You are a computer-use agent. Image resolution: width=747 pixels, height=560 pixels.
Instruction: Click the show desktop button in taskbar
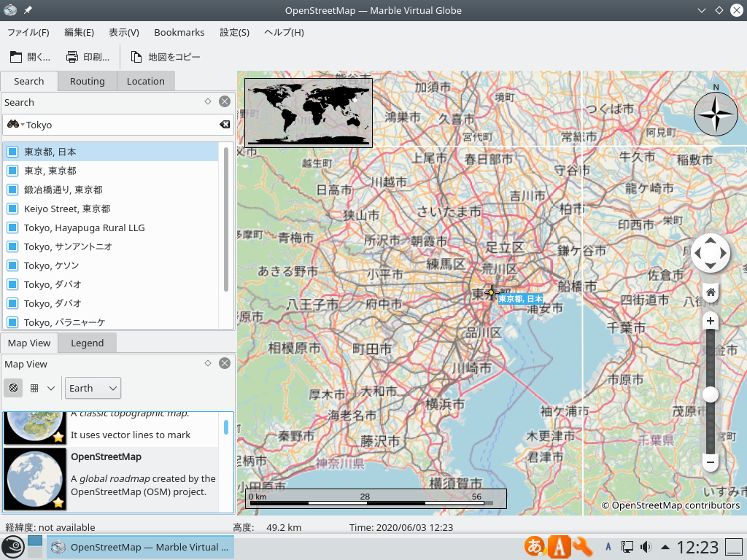pyautogui.click(x=734, y=547)
